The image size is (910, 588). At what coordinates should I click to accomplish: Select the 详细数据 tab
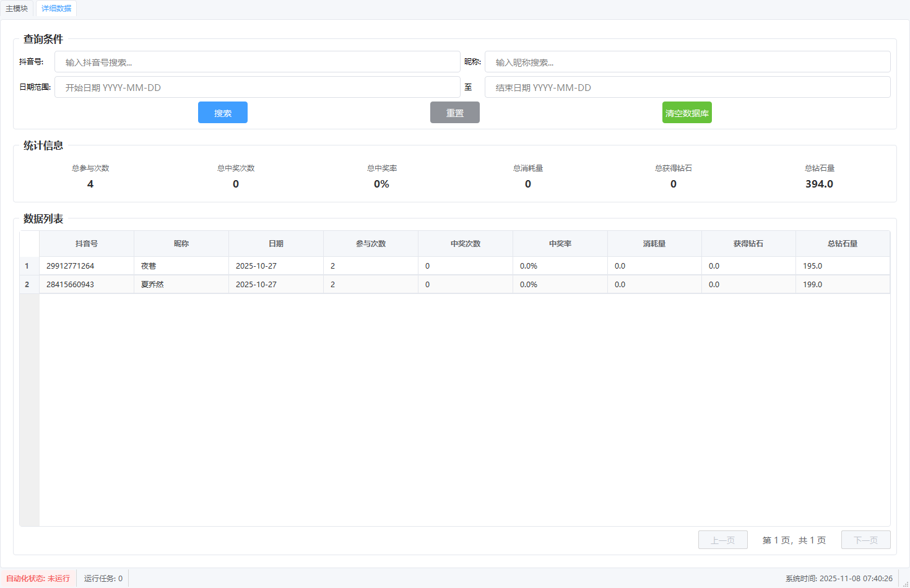pyautogui.click(x=56, y=9)
